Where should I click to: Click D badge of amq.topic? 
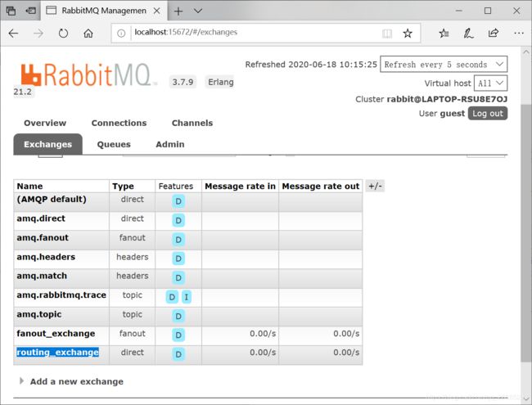click(x=178, y=316)
